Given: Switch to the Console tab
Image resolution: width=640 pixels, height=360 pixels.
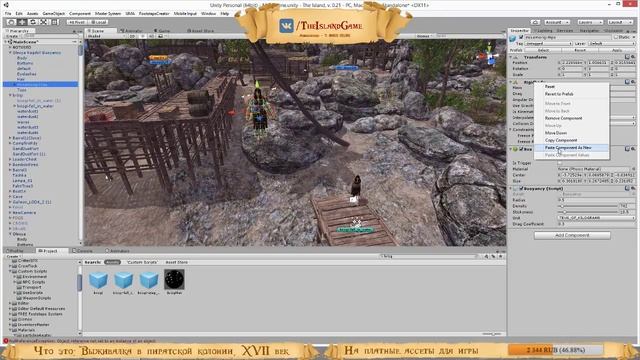Looking at the screenshot, I should pyautogui.click(x=83, y=251).
